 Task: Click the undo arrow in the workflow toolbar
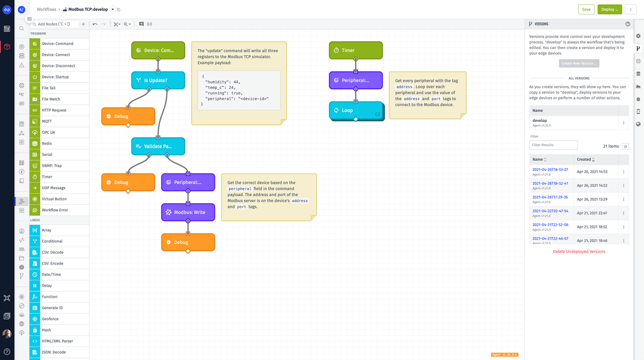(x=95, y=24)
